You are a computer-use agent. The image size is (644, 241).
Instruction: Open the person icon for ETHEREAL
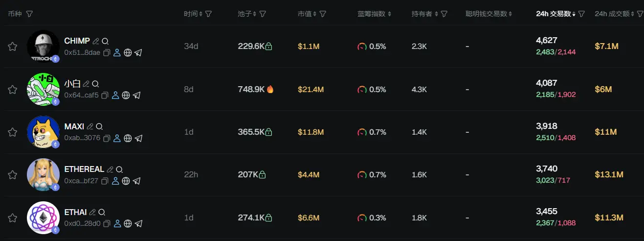point(115,181)
